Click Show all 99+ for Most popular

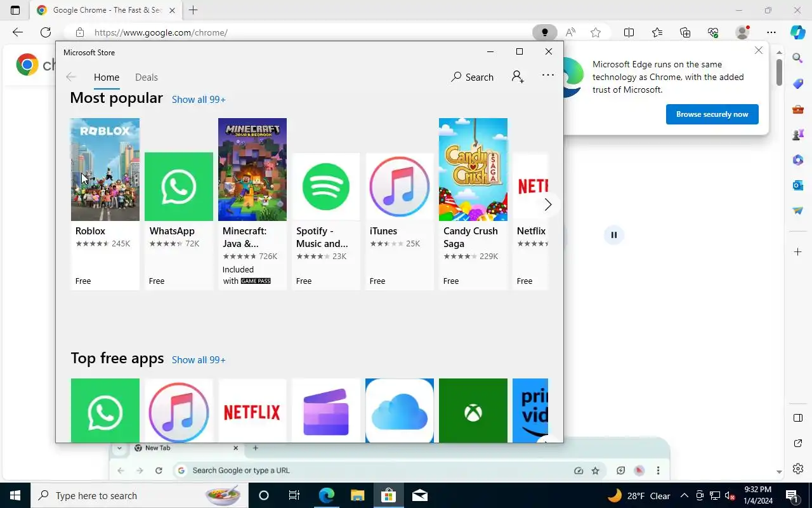199,100
